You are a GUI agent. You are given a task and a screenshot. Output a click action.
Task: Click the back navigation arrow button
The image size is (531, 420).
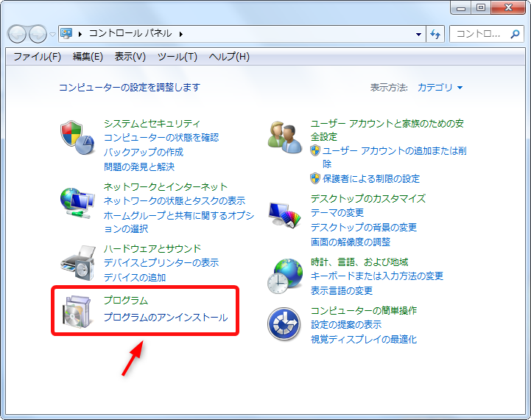coord(17,34)
